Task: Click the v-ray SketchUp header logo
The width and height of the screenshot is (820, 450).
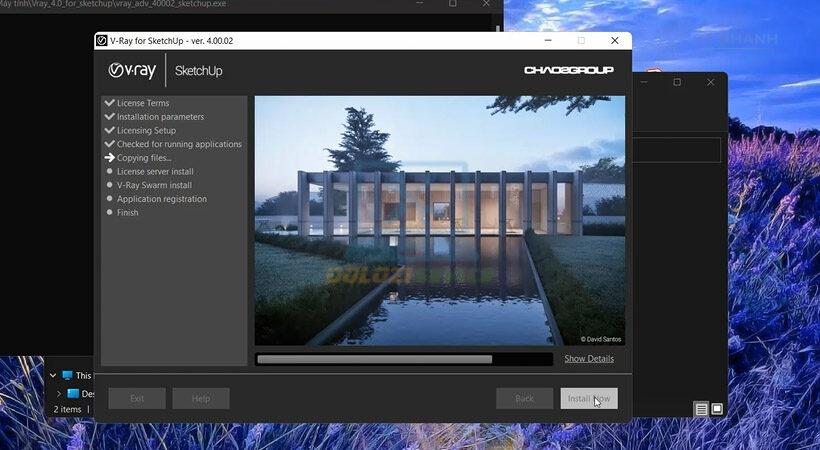Action: pos(165,70)
